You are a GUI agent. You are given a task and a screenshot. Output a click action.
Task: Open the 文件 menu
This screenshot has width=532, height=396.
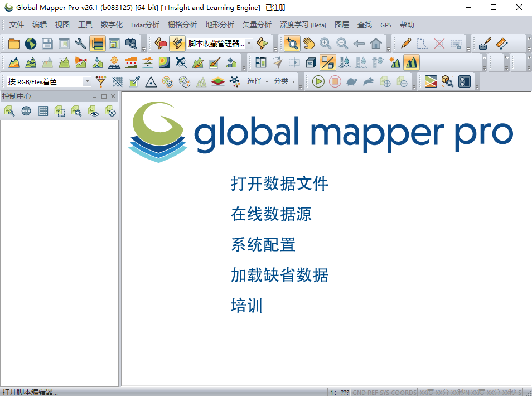tap(17, 25)
